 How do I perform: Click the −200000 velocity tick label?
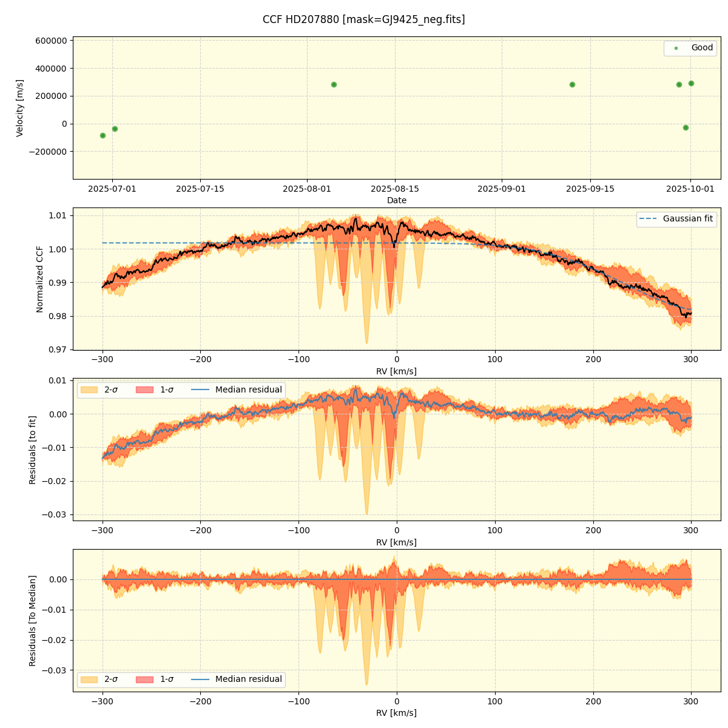tap(48, 152)
